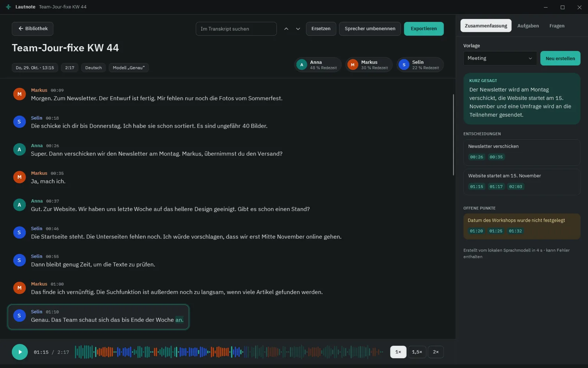Image resolution: width=588 pixels, height=368 pixels.
Task: Open the Fragen tab
Action: point(557,26)
